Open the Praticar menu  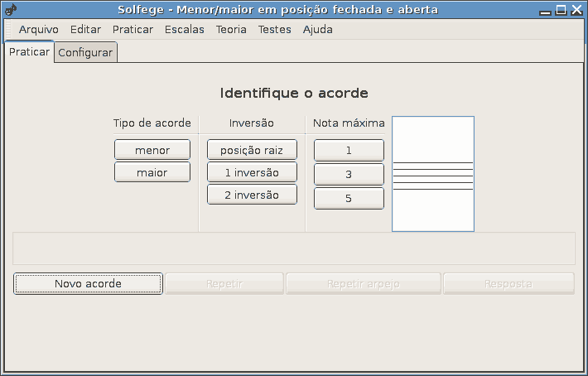pyautogui.click(x=133, y=29)
